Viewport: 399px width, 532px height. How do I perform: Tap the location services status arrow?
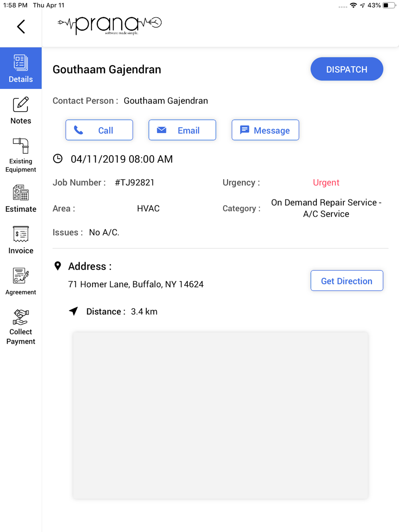click(x=362, y=5)
